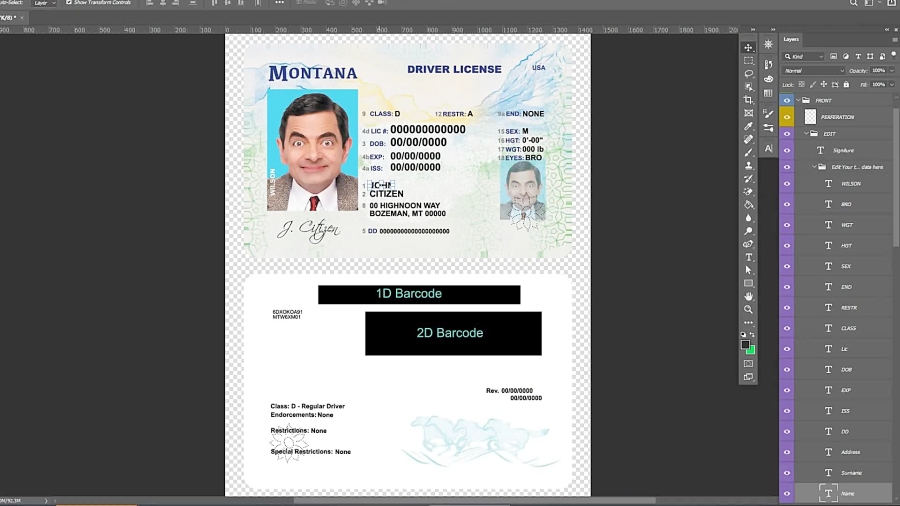The width and height of the screenshot is (900, 506).
Task: Select the Brush tool
Action: 748,153
